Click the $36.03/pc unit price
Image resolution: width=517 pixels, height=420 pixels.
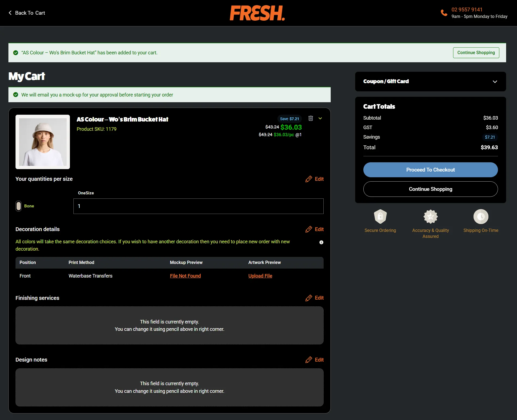tap(284, 135)
